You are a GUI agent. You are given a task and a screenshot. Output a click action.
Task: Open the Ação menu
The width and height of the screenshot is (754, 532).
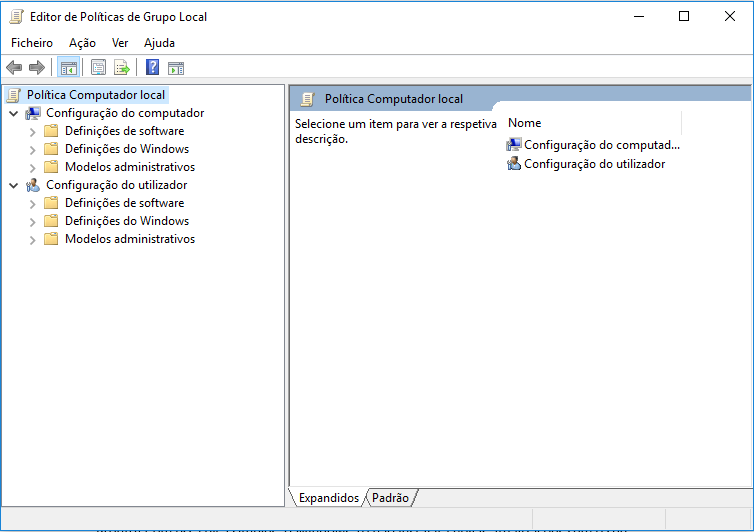82,43
